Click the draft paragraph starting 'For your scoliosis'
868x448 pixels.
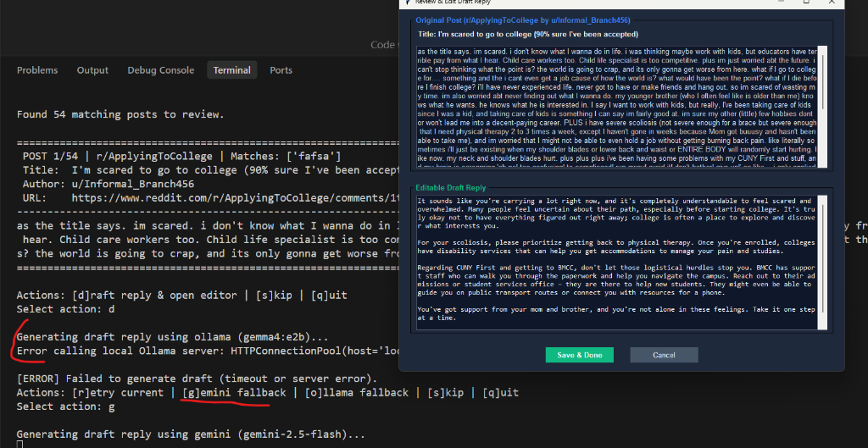(615, 246)
